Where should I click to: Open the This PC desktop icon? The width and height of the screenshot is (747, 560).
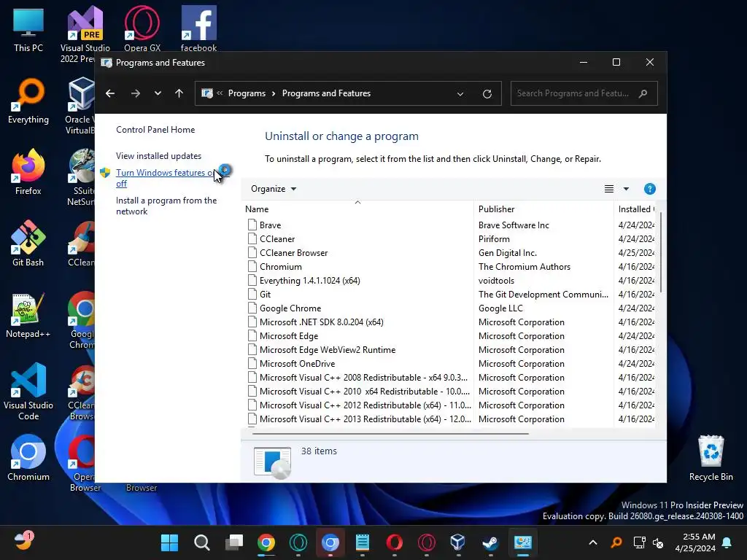tap(28, 30)
